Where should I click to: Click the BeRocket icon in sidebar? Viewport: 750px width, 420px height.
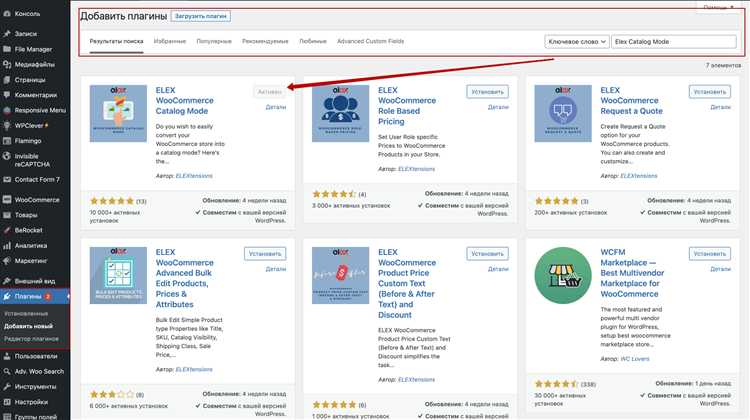tap(7, 231)
